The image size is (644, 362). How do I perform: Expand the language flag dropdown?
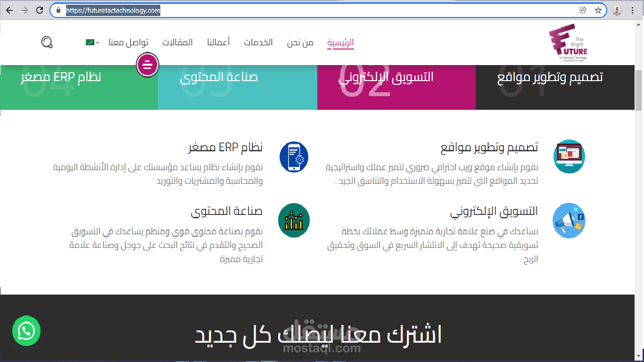pyautogui.click(x=92, y=42)
